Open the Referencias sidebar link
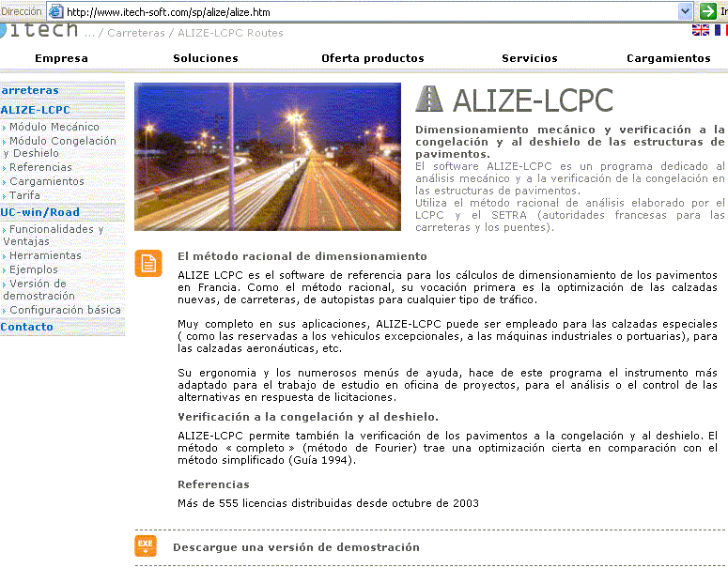 click(x=40, y=167)
